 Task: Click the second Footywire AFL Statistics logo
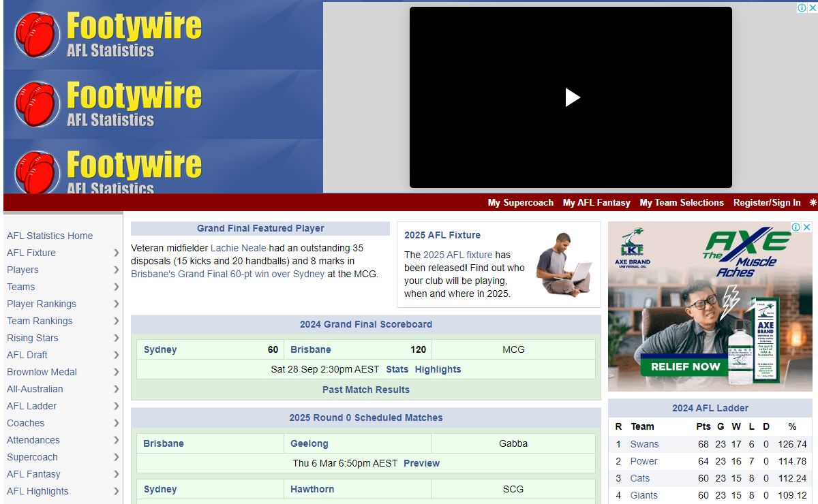point(109,104)
